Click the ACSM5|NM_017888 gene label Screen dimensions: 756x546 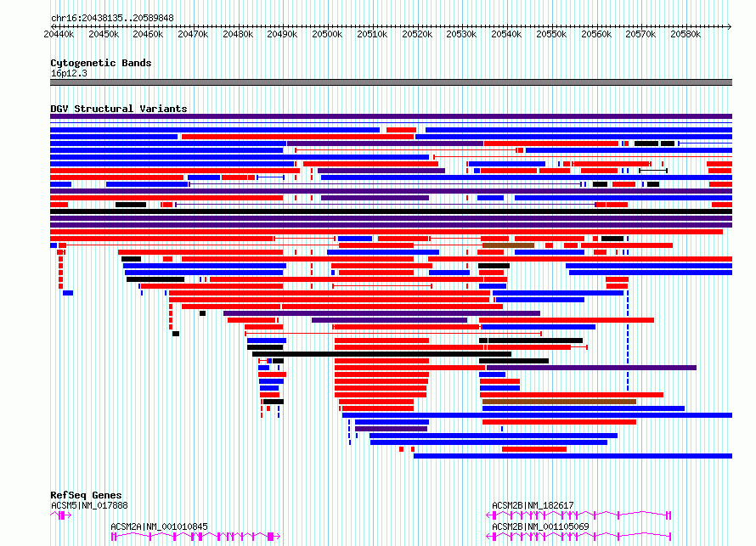(x=90, y=505)
